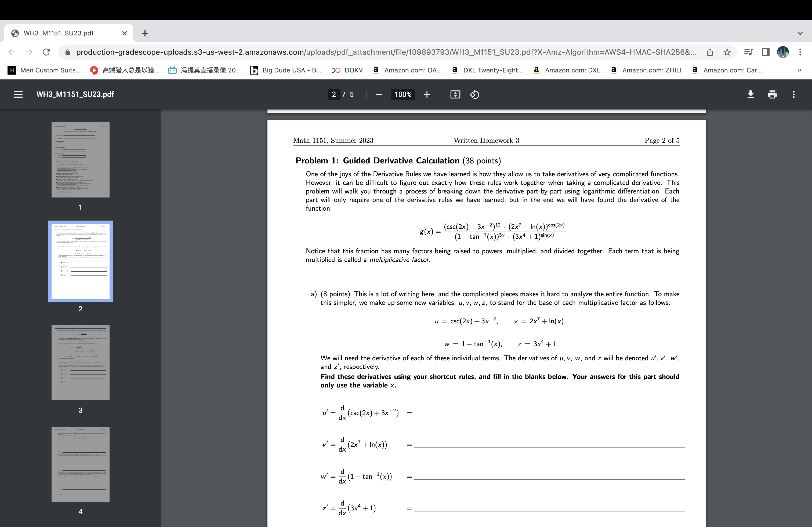Rotate the PDF counterclockwise
Screen dimensions: 812x527
(474, 94)
